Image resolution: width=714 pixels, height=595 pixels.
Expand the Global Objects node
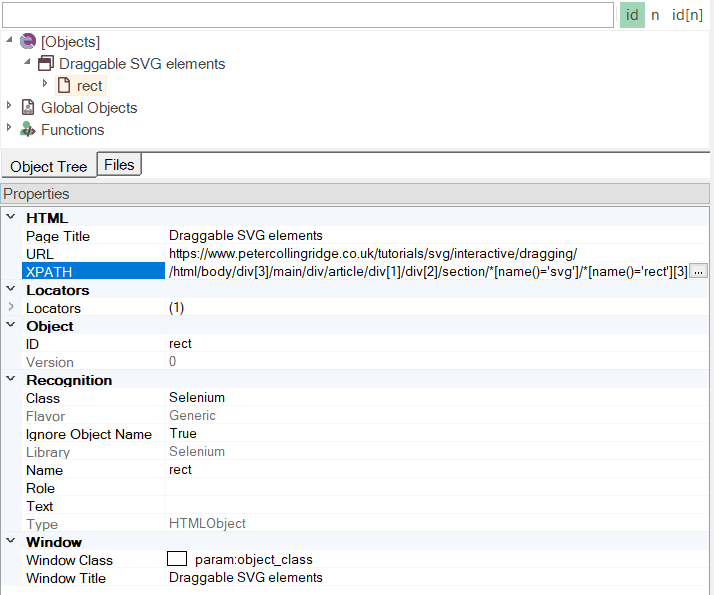pos(10,107)
